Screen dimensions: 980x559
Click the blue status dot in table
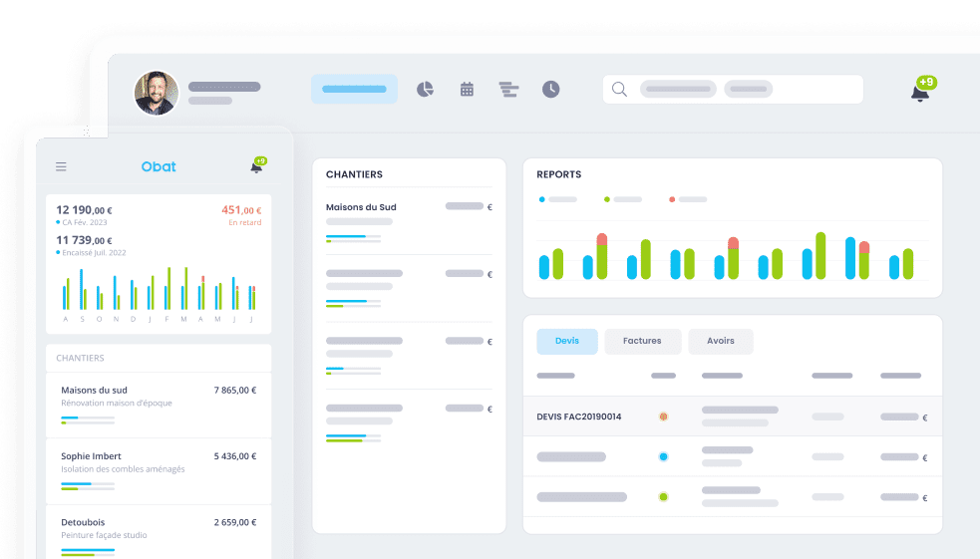[663, 457]
